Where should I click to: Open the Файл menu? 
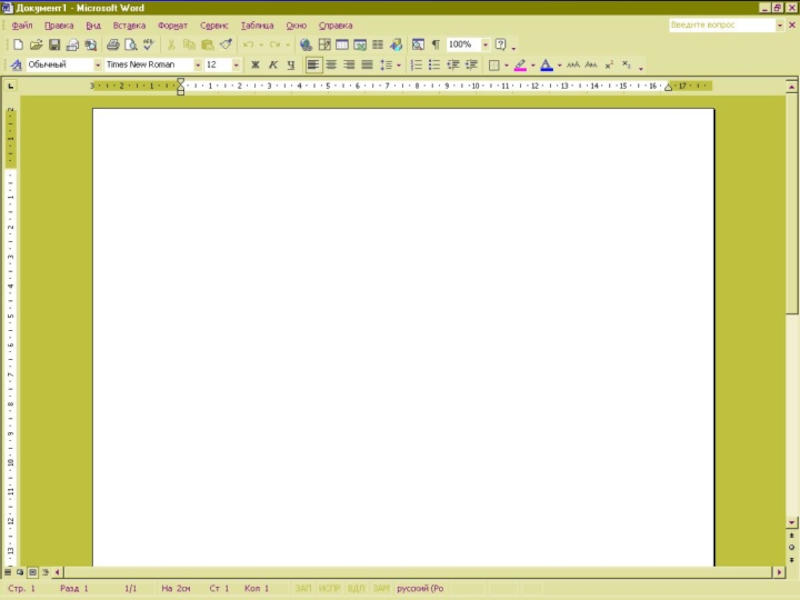(22, 26)
